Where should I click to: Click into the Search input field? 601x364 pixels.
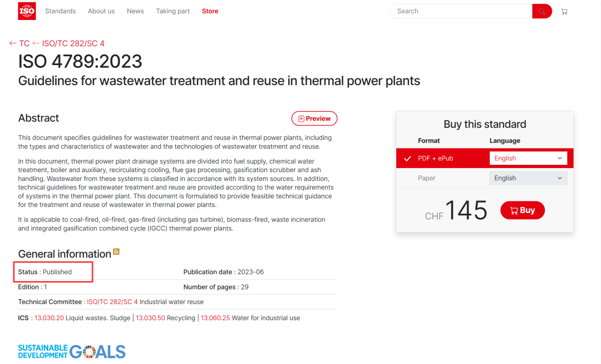tap(461, 11)
